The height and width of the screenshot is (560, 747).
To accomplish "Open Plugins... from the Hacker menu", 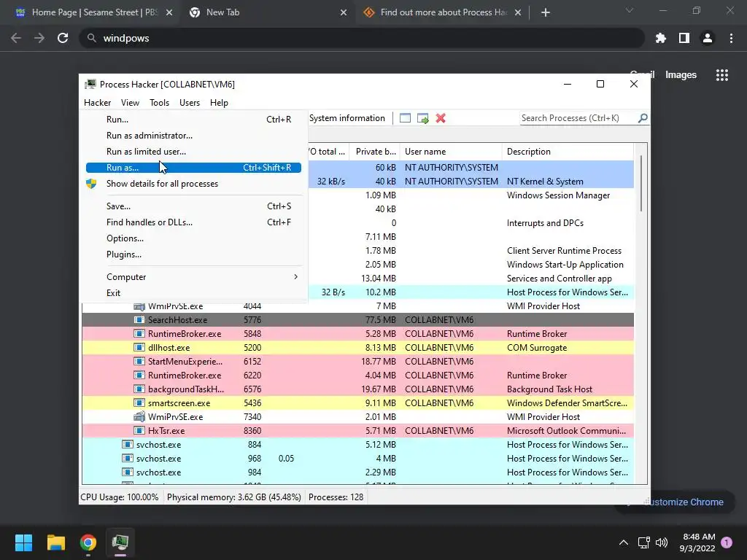I will click(193, 254).
